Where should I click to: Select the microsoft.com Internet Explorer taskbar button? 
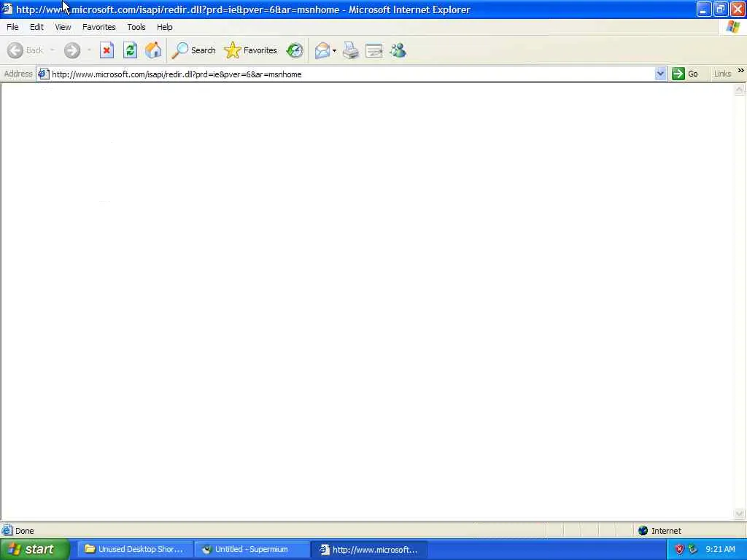369,550
